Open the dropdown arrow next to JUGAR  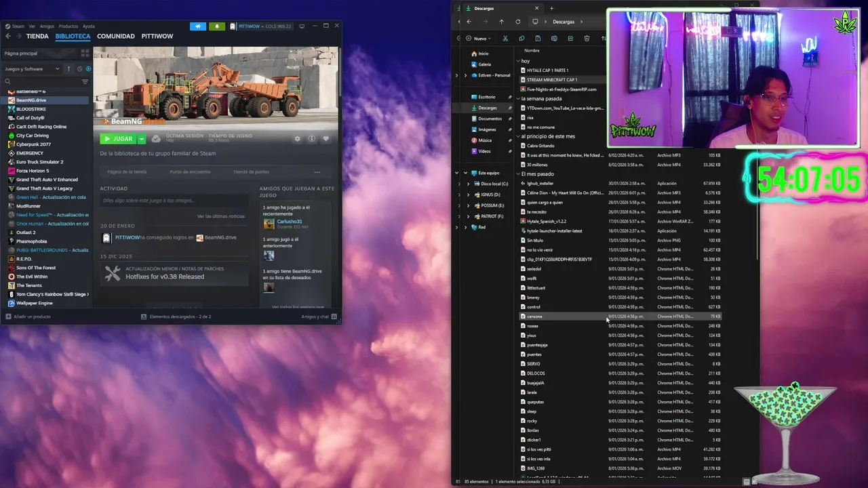coord(142,139)
